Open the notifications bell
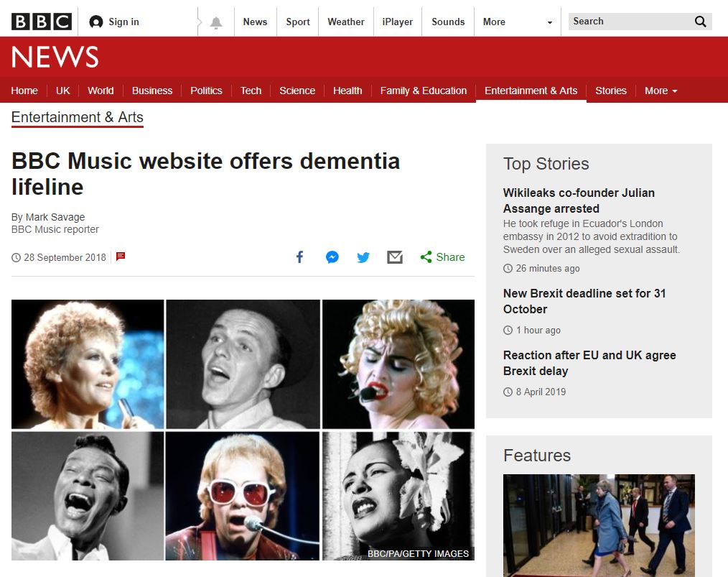 point(216,22)
